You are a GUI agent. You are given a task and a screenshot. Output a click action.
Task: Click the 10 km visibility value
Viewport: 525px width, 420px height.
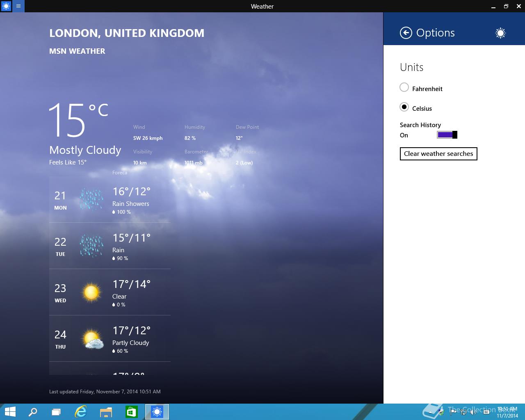pyautogui.click(x=140, y=163)
